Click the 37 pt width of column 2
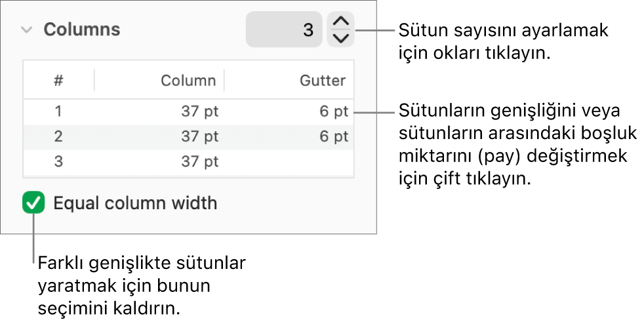The height and width of the screenshot is (326, 644). coord(199,137)
